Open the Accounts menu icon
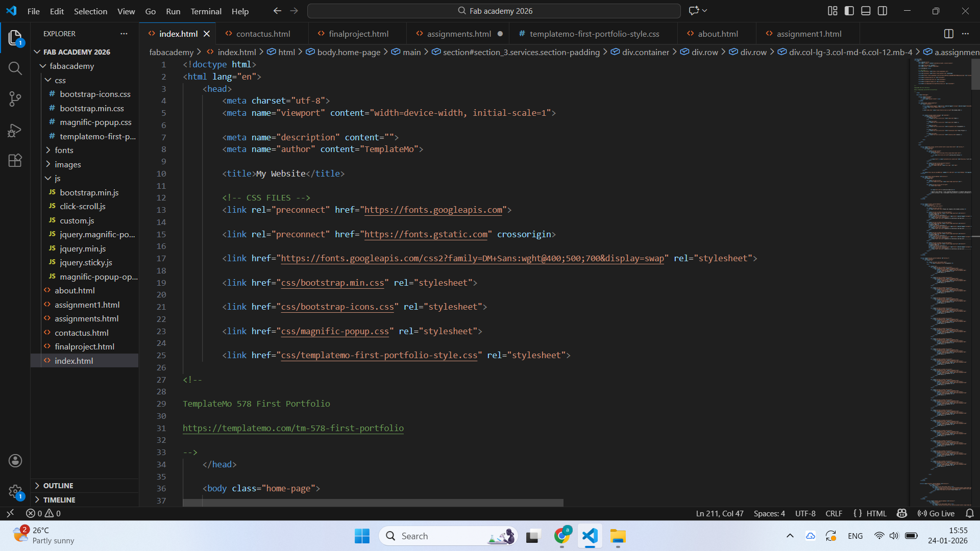 [15, 461]
